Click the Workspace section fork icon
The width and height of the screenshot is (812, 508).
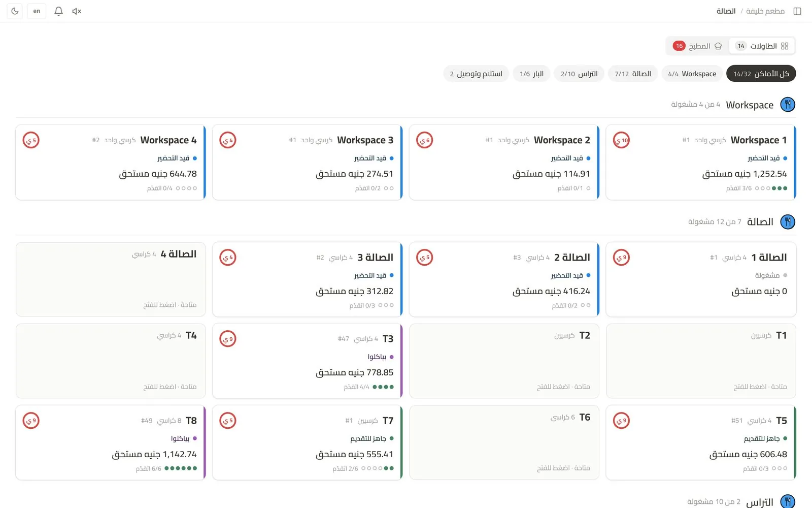tap(788, 105)
